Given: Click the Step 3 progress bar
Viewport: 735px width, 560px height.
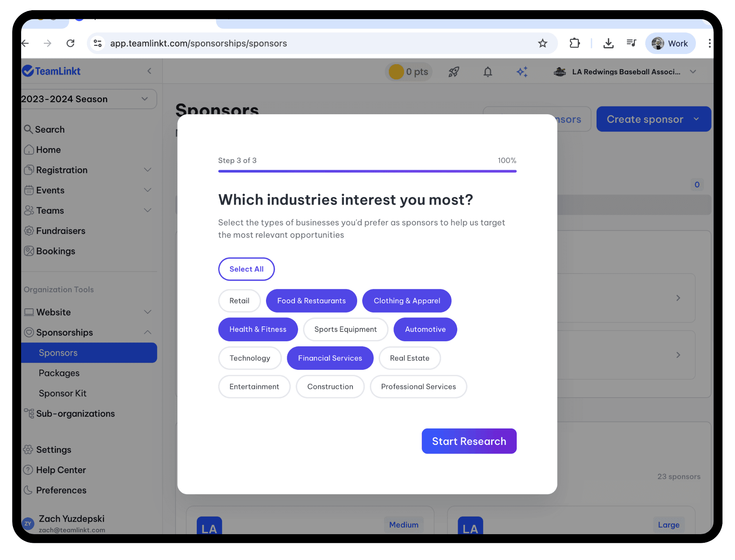Looking at the screenshot, I should pos(367,171).
